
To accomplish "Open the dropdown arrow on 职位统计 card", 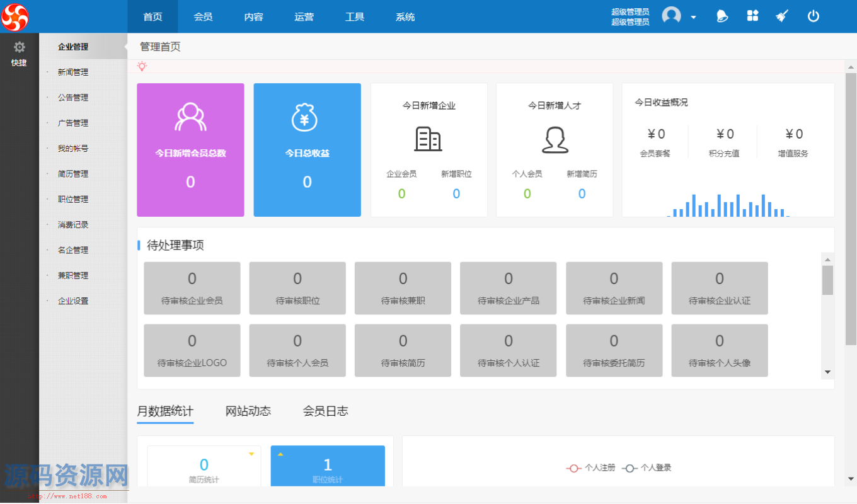I will click(x=280, y=453).
